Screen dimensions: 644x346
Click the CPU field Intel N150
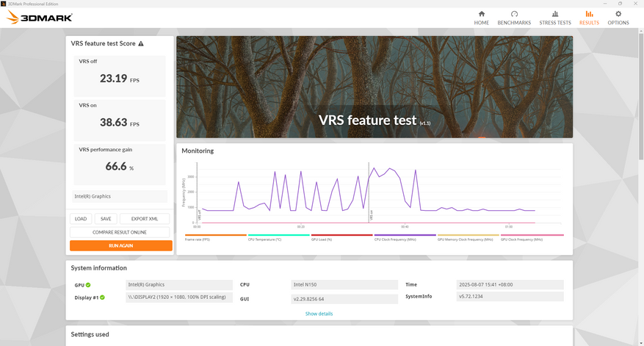click(344, 285)
